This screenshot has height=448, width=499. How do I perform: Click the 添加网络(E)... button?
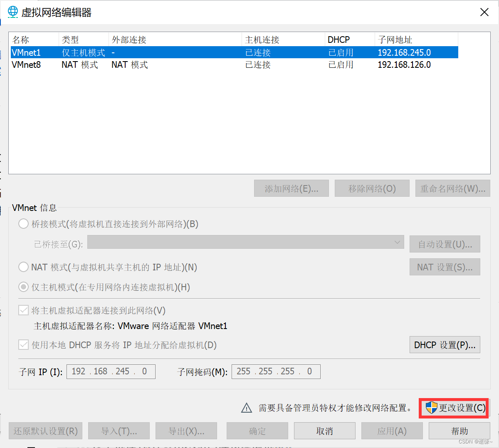[x=291, y=188]
